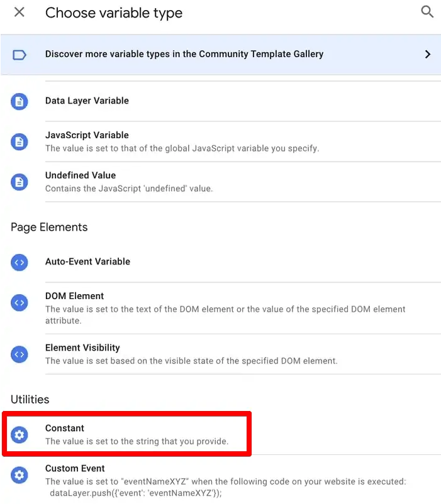The height and width of the screenshot is (504, 441).
Task: Close the Choose variable type panel
Action: [20, 12]
